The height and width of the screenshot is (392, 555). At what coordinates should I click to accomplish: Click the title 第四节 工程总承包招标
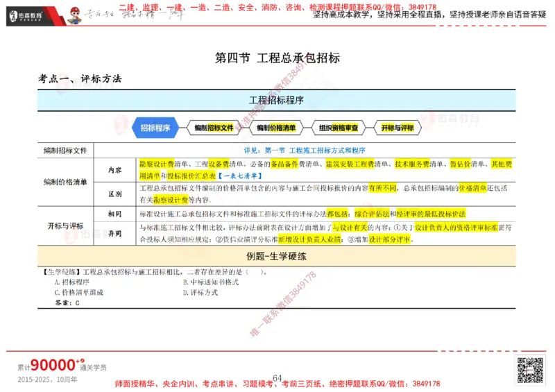[x=277, y=58]
